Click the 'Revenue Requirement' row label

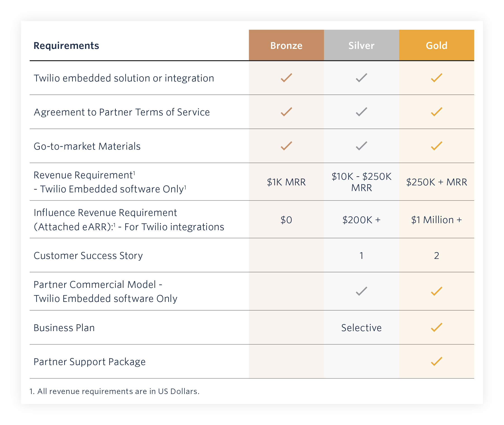click(110, 182)
